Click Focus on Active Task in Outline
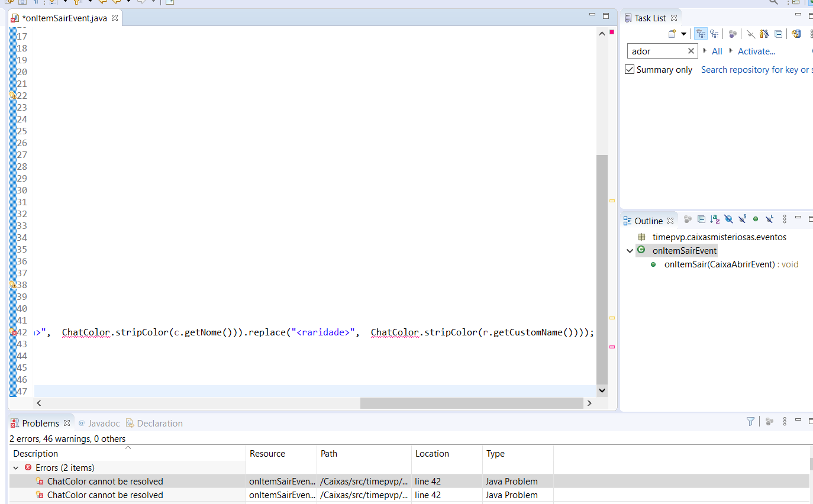Viewport: 813px width, 504px height. 688,219
